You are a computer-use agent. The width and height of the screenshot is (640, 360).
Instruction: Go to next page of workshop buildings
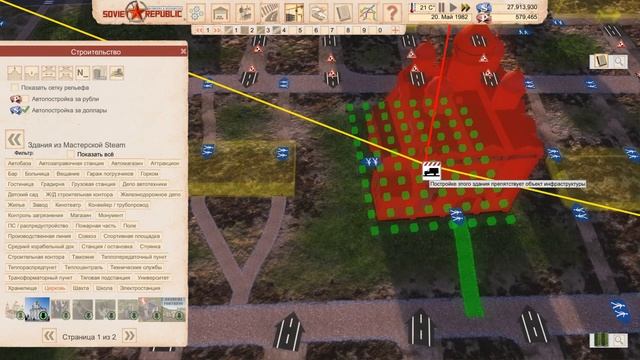[129, 336]
